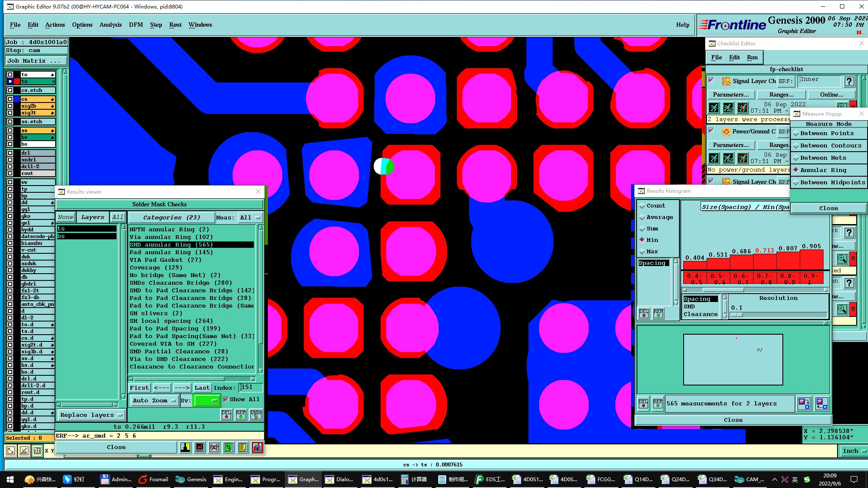
Task: Open Foxmail from the Windows taskbar
Action: point(153,479)
